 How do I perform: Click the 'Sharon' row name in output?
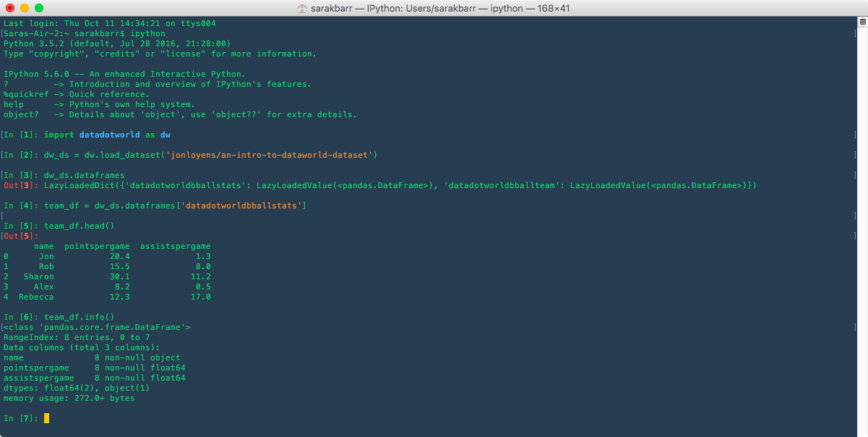[38, 276]
